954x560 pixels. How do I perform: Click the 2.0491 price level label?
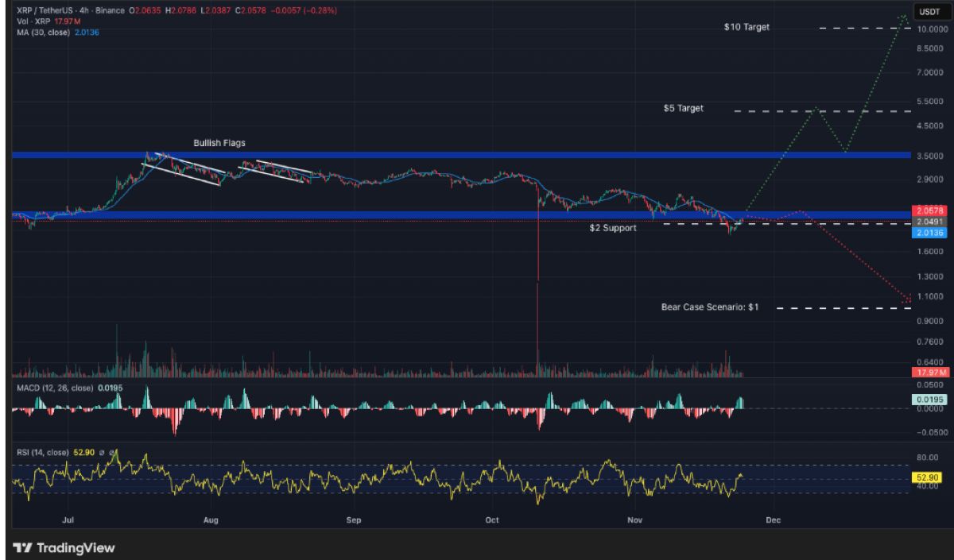[928, 221]
